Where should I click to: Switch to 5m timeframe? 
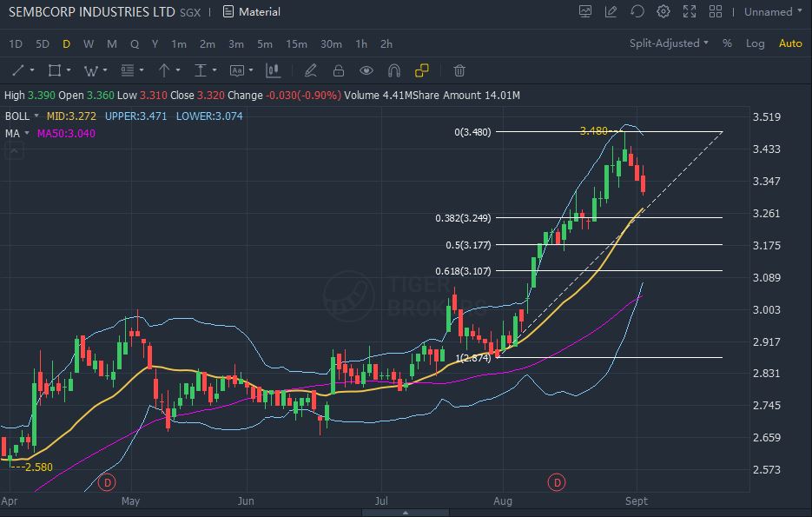265,44
